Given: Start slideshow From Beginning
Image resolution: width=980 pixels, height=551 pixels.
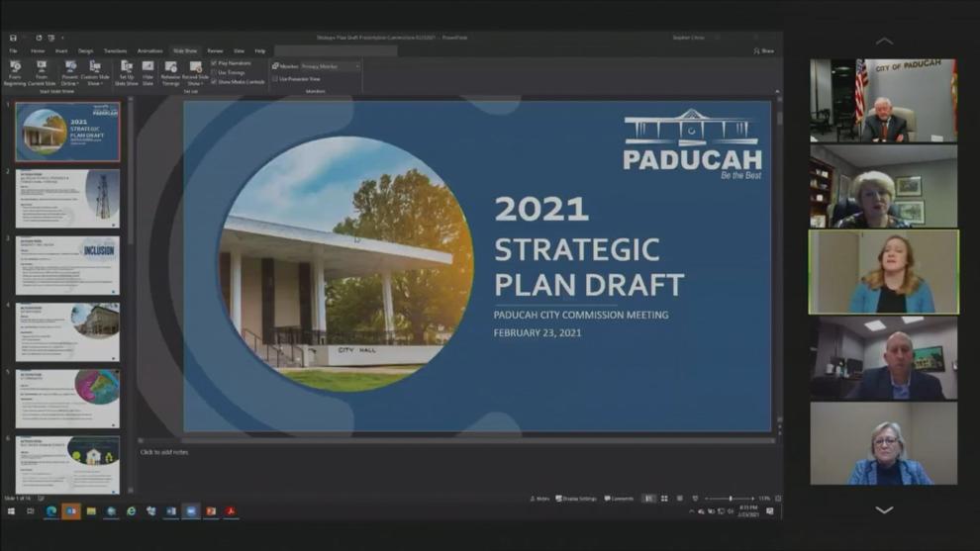Looking at the screenshot, I should click(x=15, y=72).
